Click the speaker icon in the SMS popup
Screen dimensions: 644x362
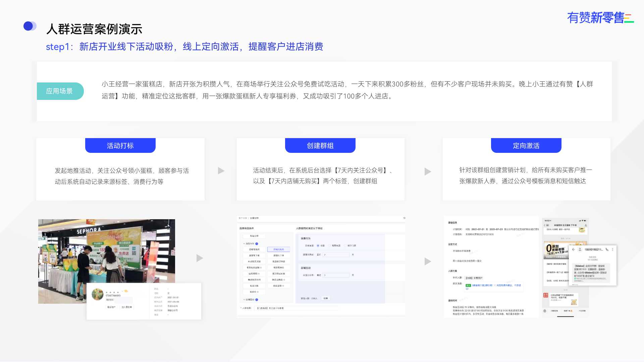[x=573, y=249]
